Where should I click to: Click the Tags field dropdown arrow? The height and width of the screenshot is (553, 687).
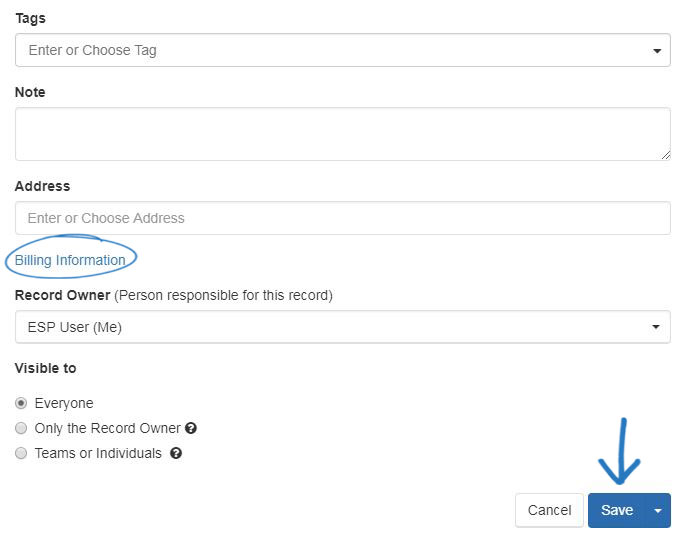657,51
